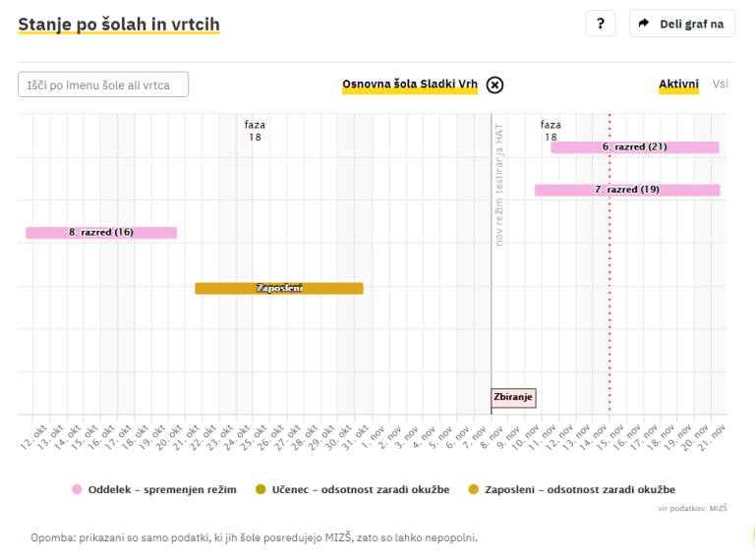The height and width of the screenshot is (560, 755).
Task: Toggle 'Zaposleni – odsotnost zaradi okužbe' legend dot
Action: 473,489
